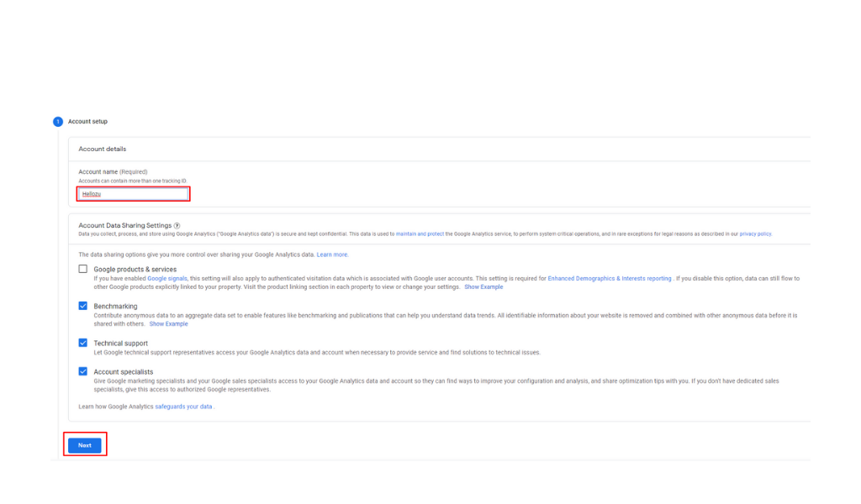
Task: Expand Show Example under Google products & services
Action: [483, 287]
